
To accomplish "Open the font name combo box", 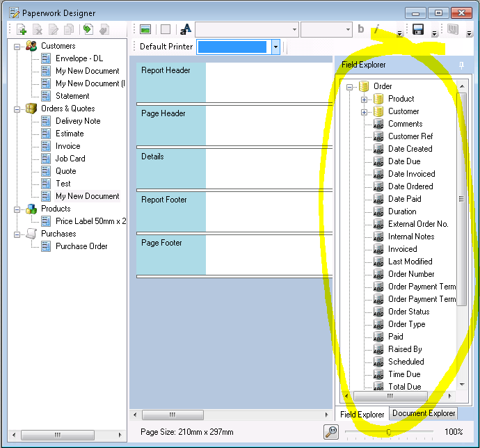I will [247, 29].
